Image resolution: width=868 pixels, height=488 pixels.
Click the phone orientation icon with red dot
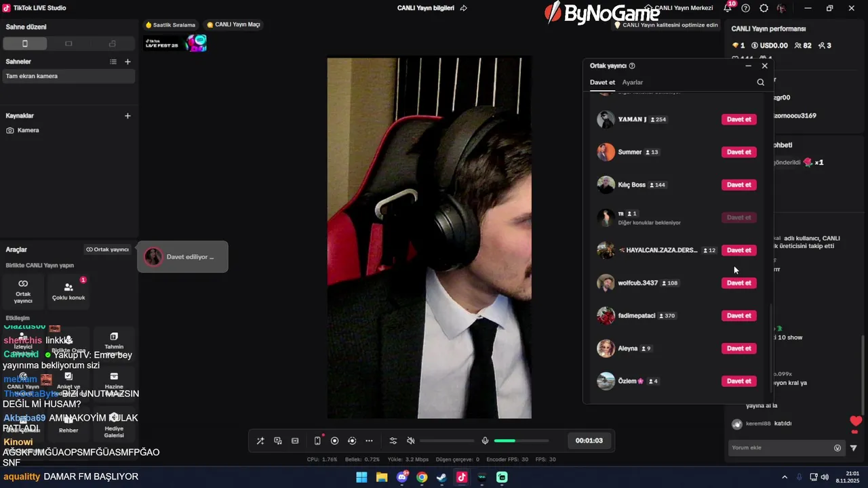(x=317, y=441)
